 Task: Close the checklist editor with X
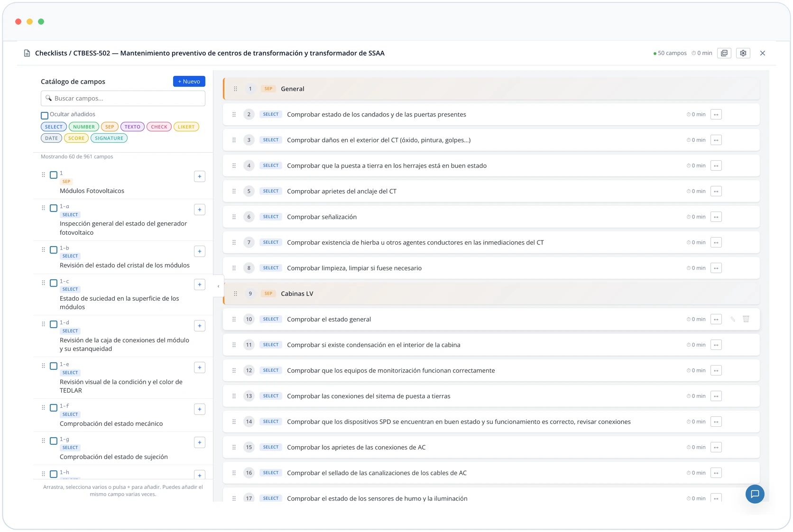click(763, 53)
